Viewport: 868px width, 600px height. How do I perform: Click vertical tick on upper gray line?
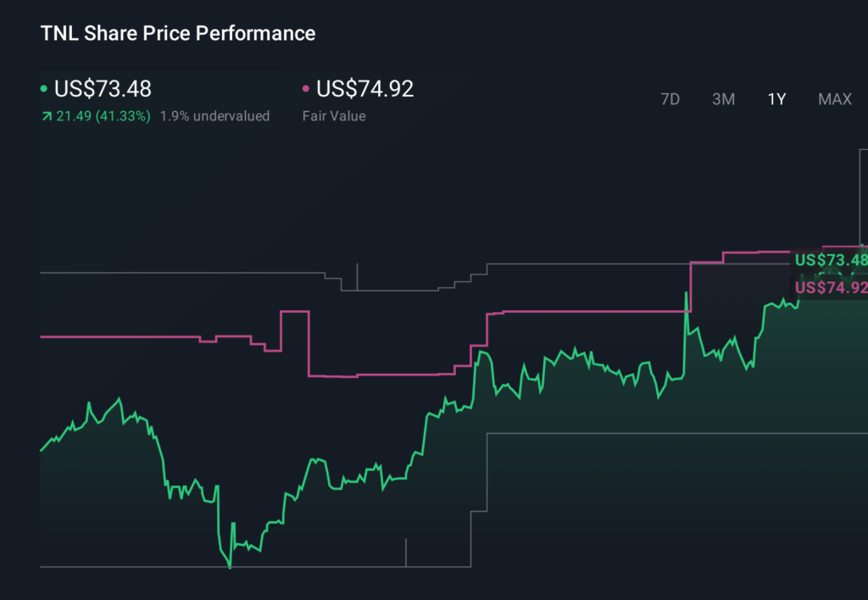tap(357, 276)
